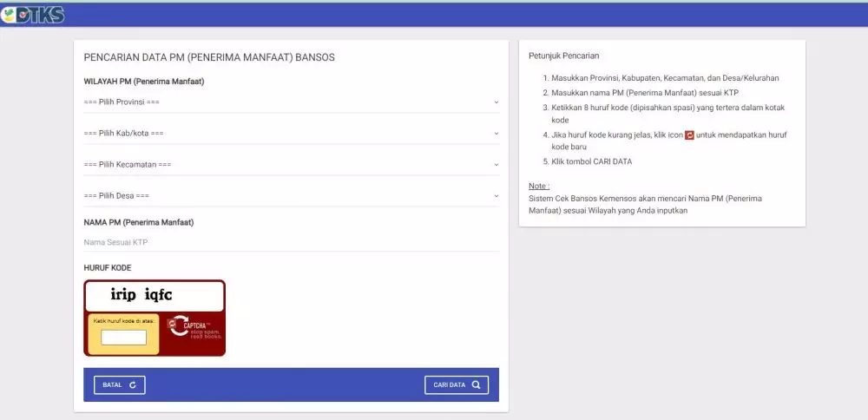Click the reset arrow icon in BATAL

coord(133,384)
